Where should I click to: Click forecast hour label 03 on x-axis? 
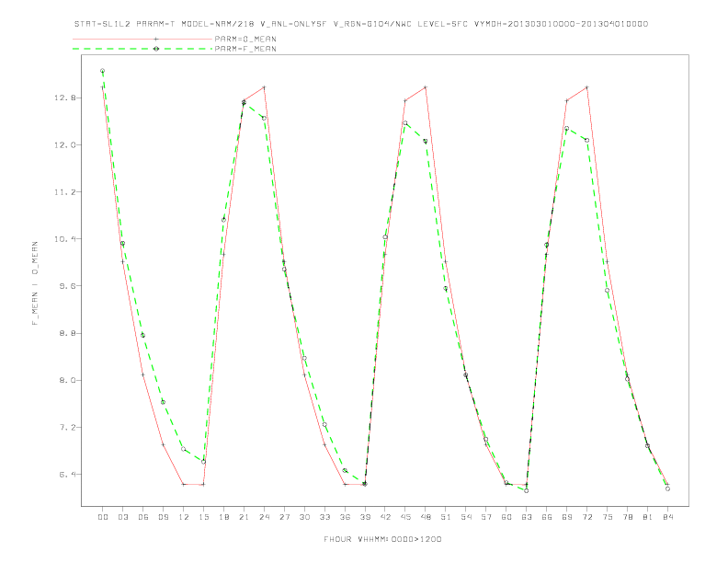(x=122, y=517)
